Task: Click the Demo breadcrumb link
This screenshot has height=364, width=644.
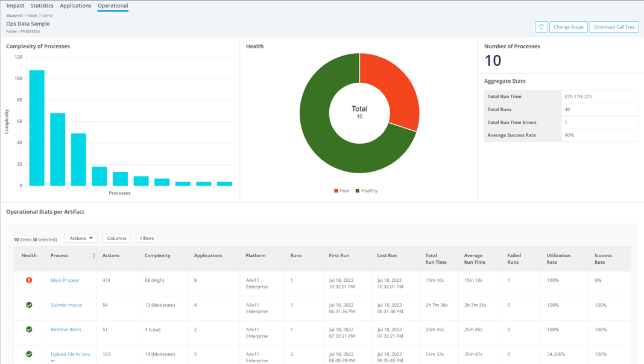Action: [x=47, y=15]
